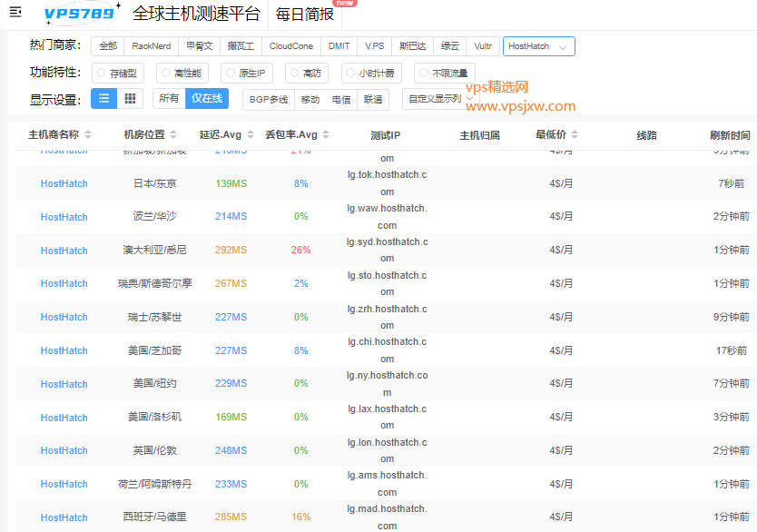Sort by 延迟.Avg using sort arrows

tap(251, 134)
